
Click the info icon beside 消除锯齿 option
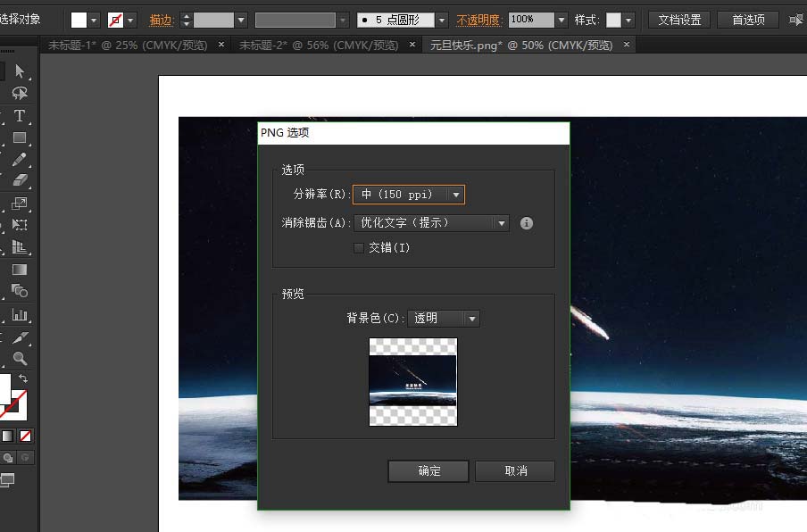click(x=526, y=223)
